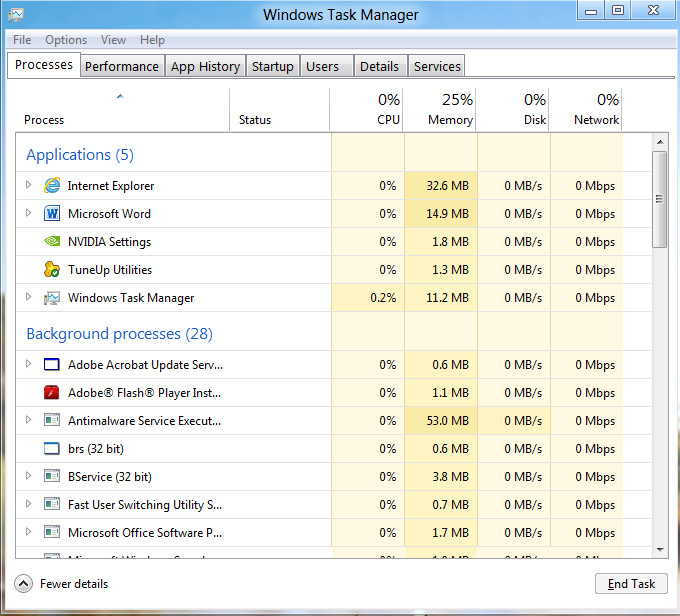Click the Background processes (28) heading
The width and height of the screenshot is (680, 616).
pos(120,334)
